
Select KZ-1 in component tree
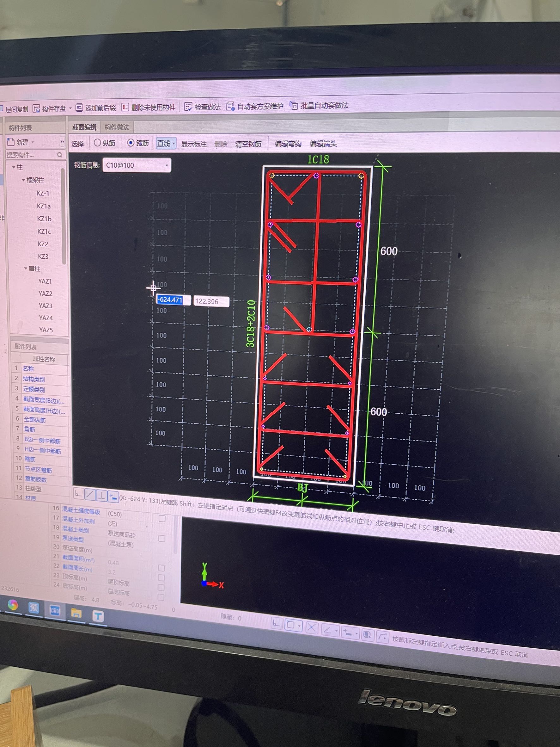[43, 193]
